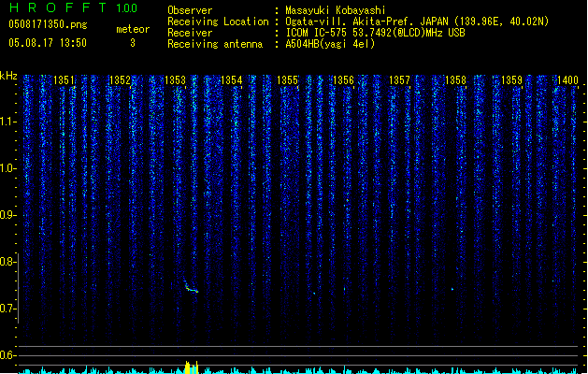This screenshot has height=374, width=588.
Task: Click the 0.8 frequency axis label
Action: (x=8, y=262)
